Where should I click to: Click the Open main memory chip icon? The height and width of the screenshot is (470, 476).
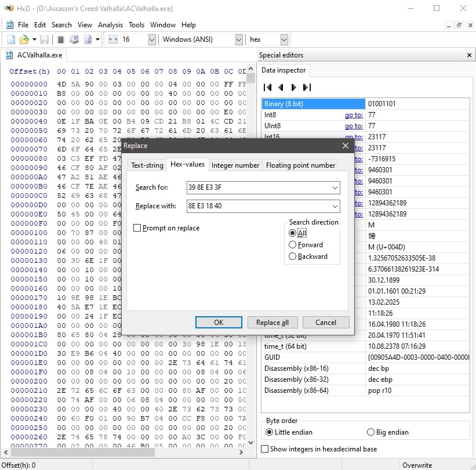(x=61, y=39)
